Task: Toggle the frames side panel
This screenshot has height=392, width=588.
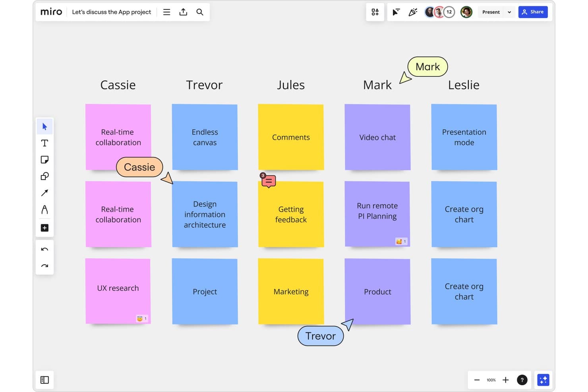Action: (44, 380)
